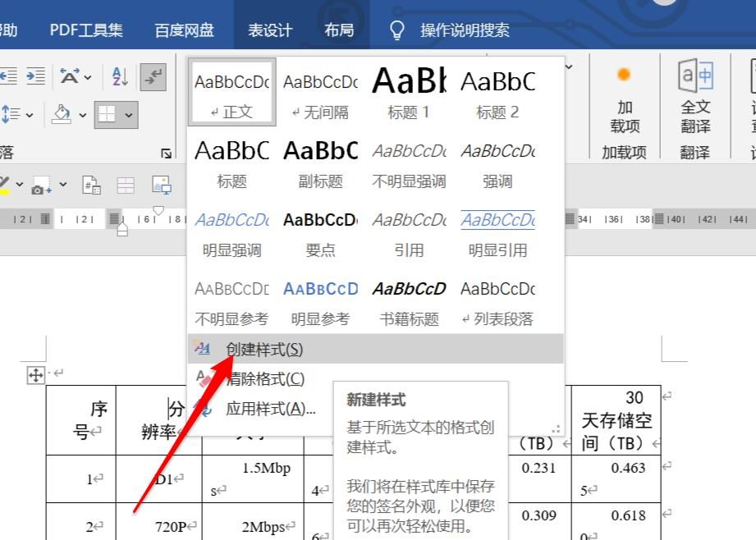Select the increase indent icon

pyautogui.click(x=35, y=76)
